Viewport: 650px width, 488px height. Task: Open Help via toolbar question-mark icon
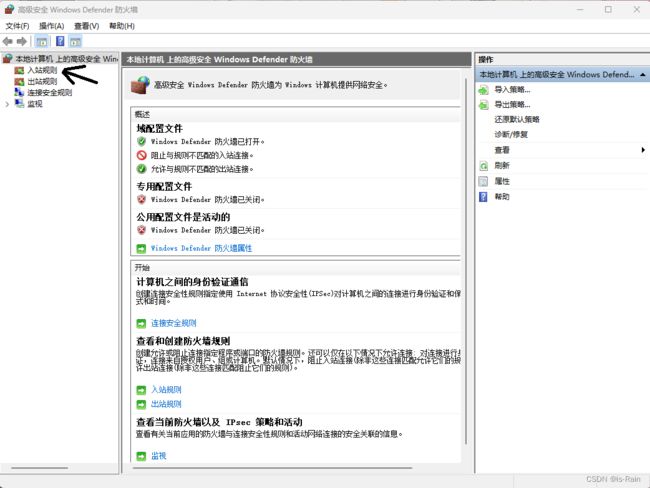(60, 41)
